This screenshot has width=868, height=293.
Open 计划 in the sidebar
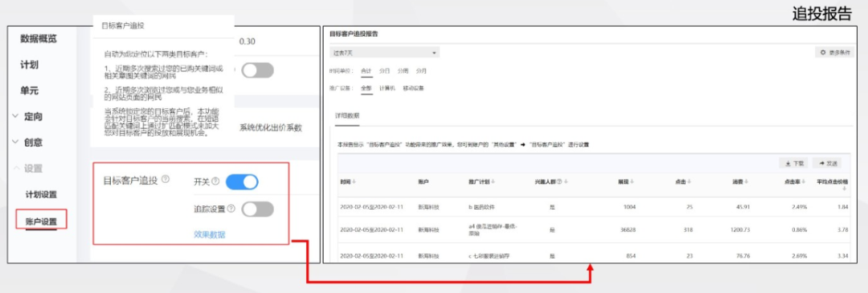pos(30,65)
